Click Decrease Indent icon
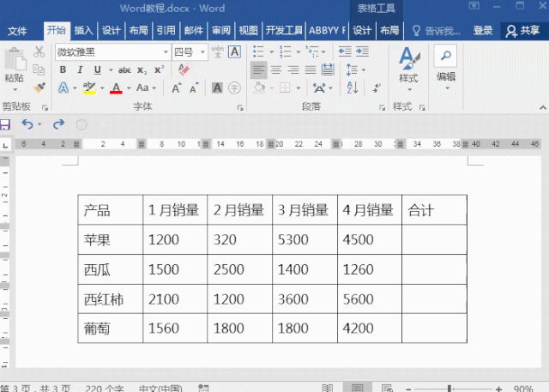Viewport: 549px width, 392px height. [x=345, y=51]
